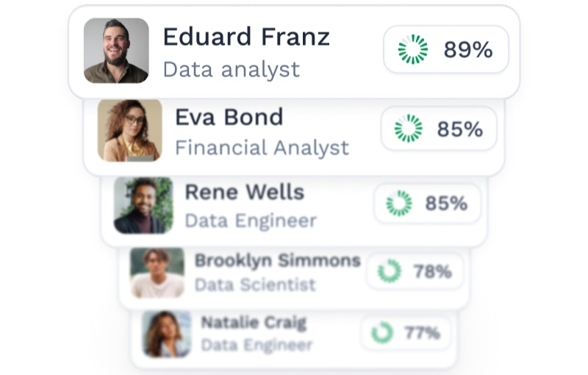The width and height of the screenshot is (588, 375).
Task: Click the Financial Analyst job title
Action: click(262, 148)
